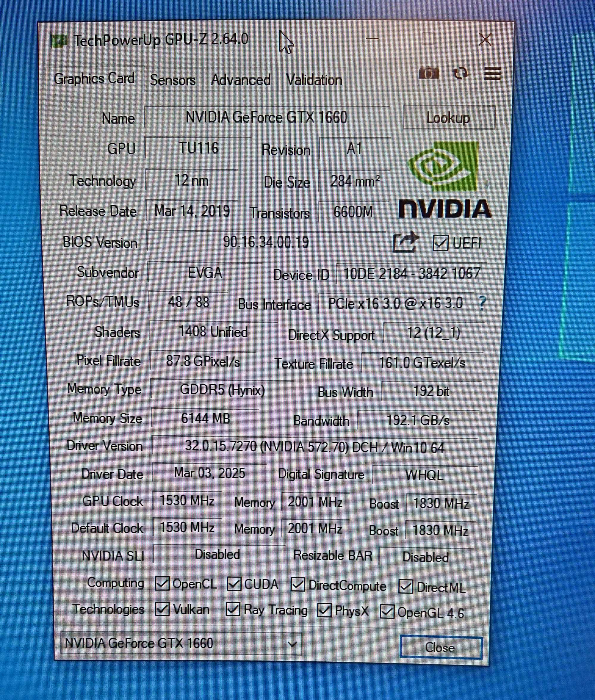Click the NVIDIA logo image
This screenshot has width=595, height=700.
pos(444,180)
